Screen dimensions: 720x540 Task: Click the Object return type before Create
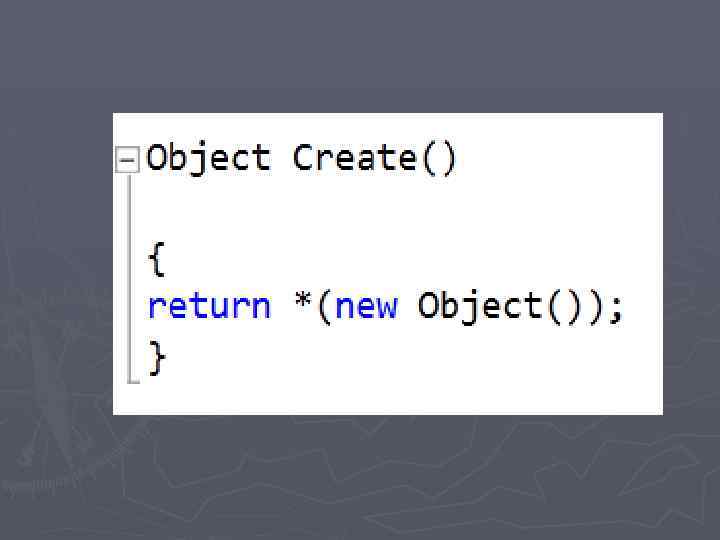point(208,158)
